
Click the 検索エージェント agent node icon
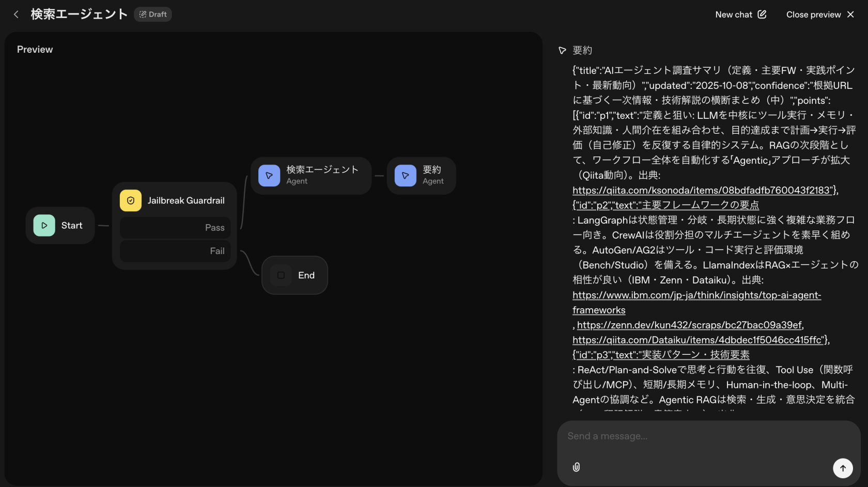[269, 176]
